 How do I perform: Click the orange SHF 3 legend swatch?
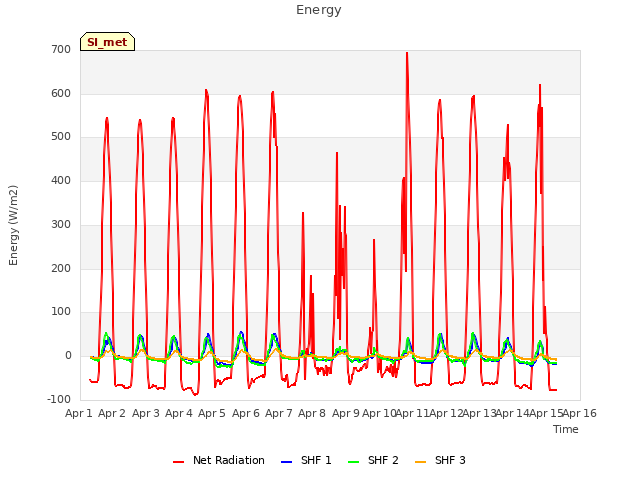[420, 462]
